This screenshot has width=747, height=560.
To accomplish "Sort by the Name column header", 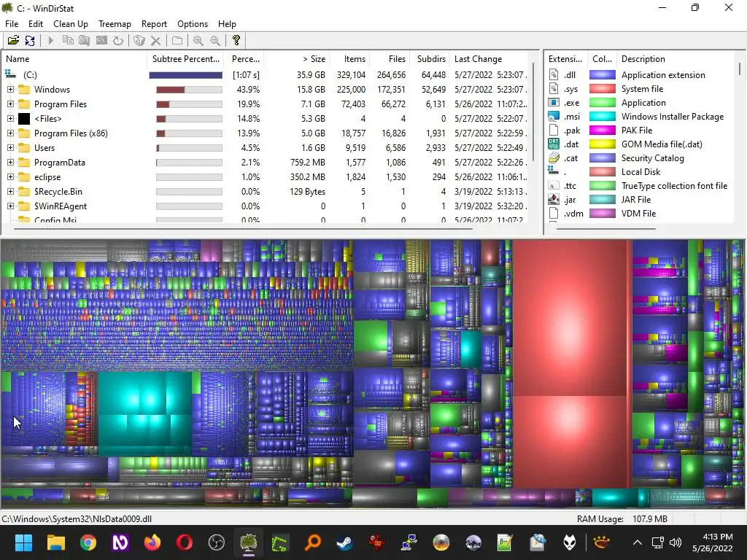I will click(x=75, y=59).
